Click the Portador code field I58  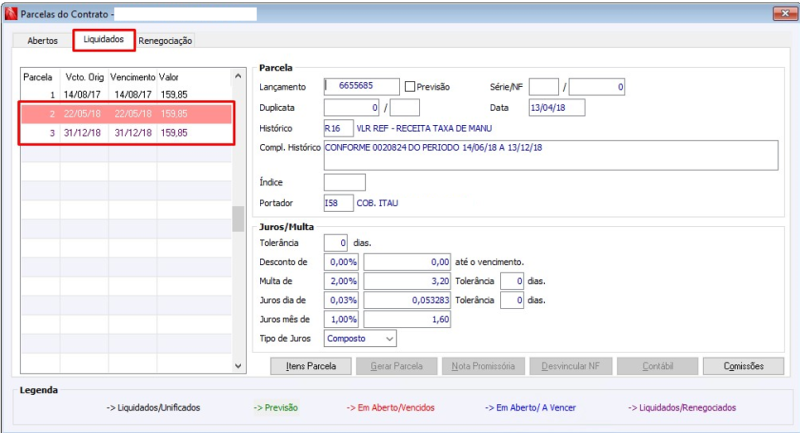click(338, 202)
